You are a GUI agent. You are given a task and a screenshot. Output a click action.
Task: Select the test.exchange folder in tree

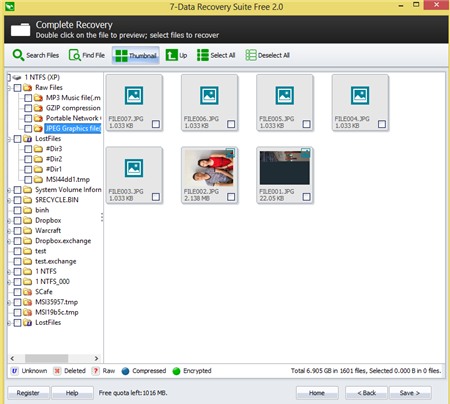56,261
